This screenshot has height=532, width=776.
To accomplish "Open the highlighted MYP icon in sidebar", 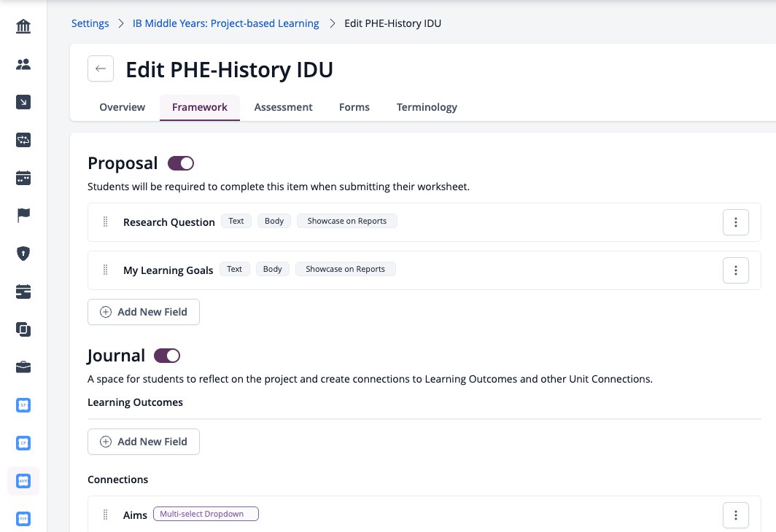I will click(23, 481).
